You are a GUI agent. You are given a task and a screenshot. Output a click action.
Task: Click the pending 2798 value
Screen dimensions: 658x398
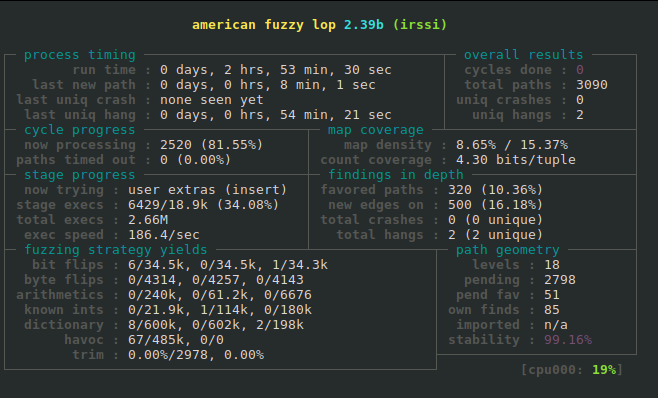(x=560, y=280)
